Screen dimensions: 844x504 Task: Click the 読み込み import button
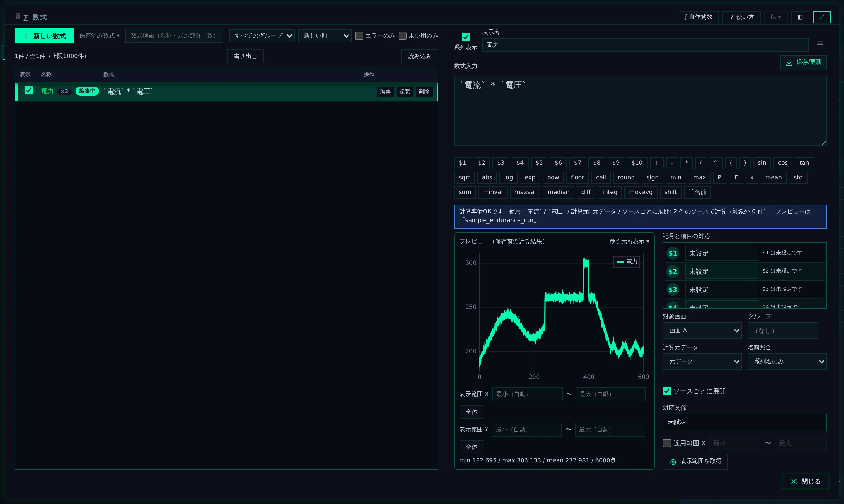click(419, 56)
